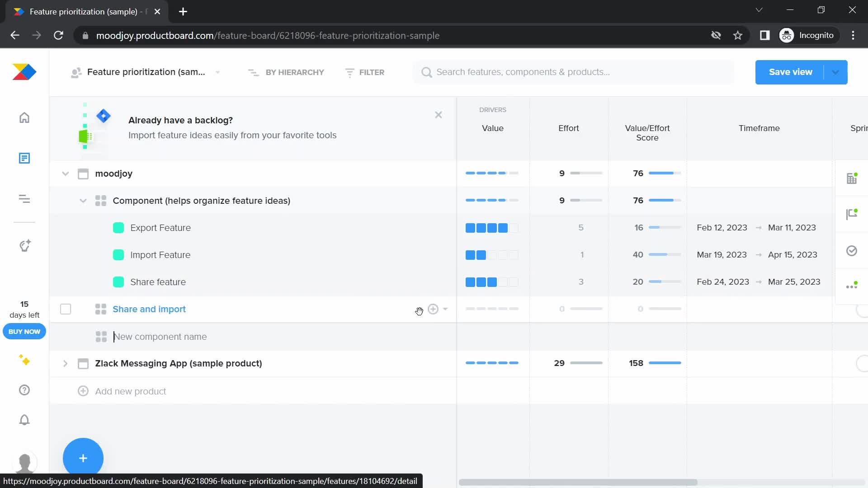Click the search features input field
The height and width of the screenshot is (488, 868).
573,72
